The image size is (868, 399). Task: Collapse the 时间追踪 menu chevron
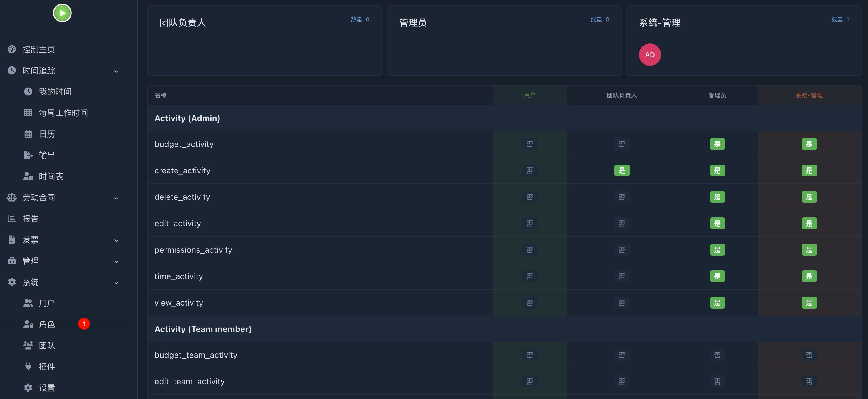(x=116, y=71)
